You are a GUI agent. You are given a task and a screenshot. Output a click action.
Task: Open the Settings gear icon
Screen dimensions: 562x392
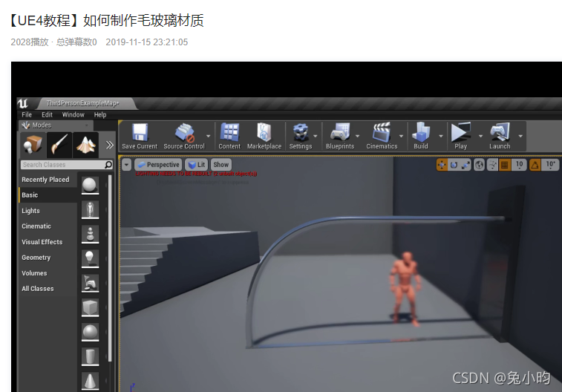301,136
